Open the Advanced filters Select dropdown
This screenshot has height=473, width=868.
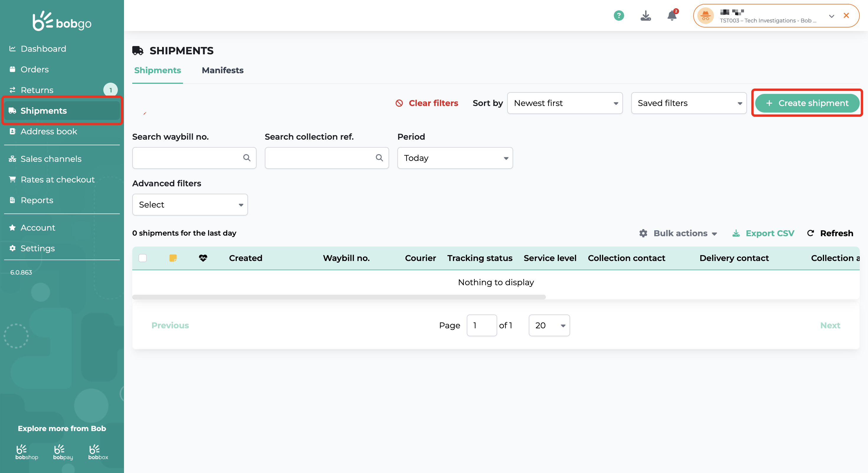click(190, 205)
